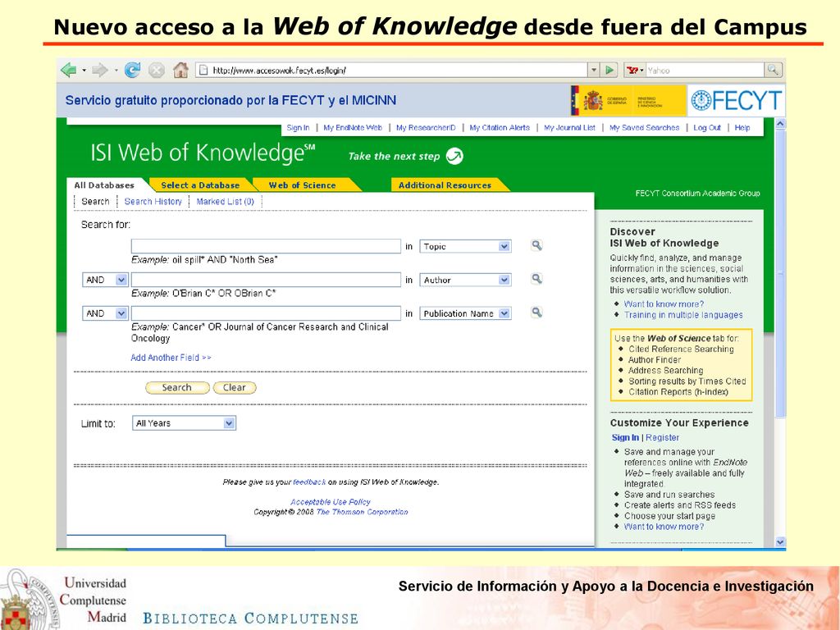Click the browser Forward arrow icon
Image resolution: width=840 pixels, height=630 pixels.
point(100,70)
